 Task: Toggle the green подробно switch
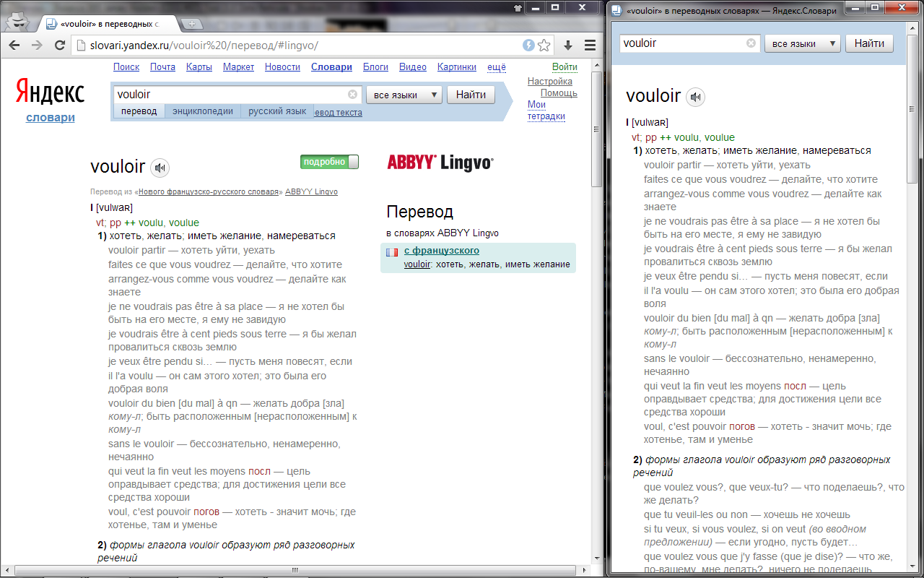pos(330,162)
